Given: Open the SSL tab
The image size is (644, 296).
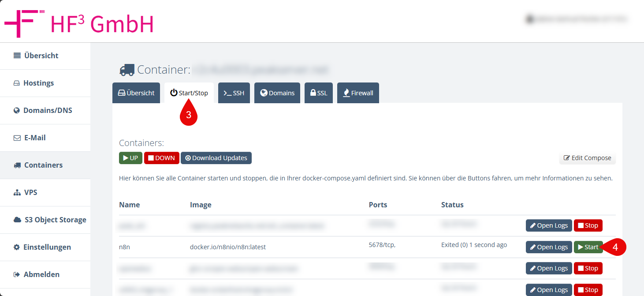Looking at the screenshot, I should click(x=318, y=93).
